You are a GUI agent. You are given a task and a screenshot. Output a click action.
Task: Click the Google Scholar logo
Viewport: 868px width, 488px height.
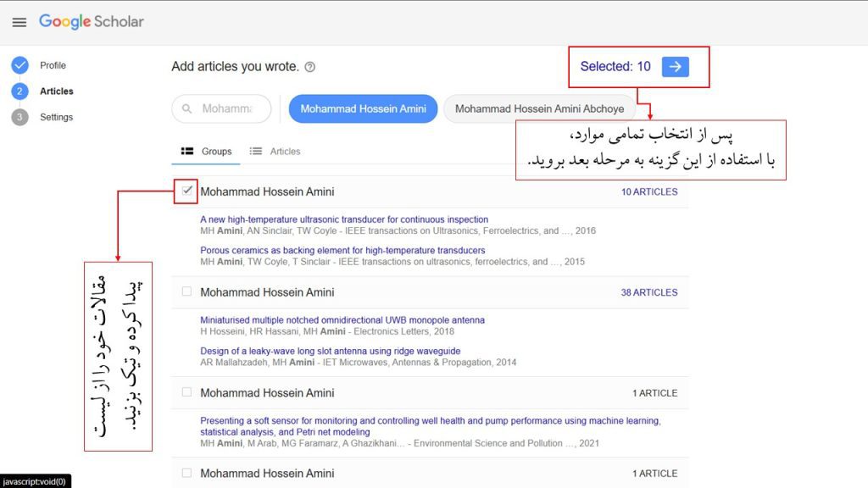click(x=92, y=22)
